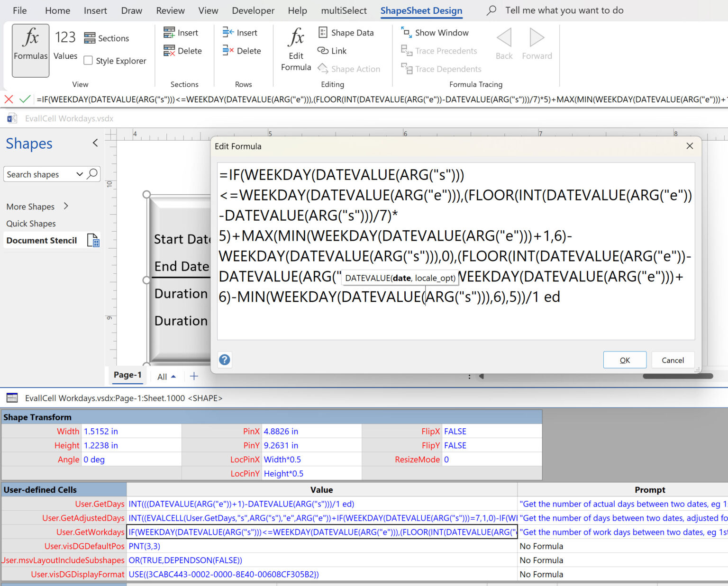Screen dimensions: 728x586
Task: Click the Help icon in Edit Formula dialog
Action: pos(225,360)
